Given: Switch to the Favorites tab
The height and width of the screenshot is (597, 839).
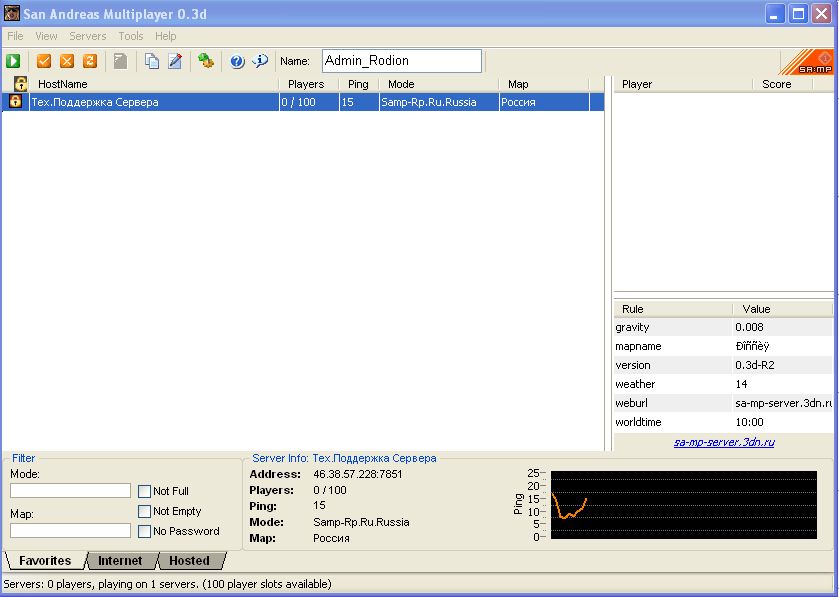Looking at the screenshot, I should pos(45,561).
